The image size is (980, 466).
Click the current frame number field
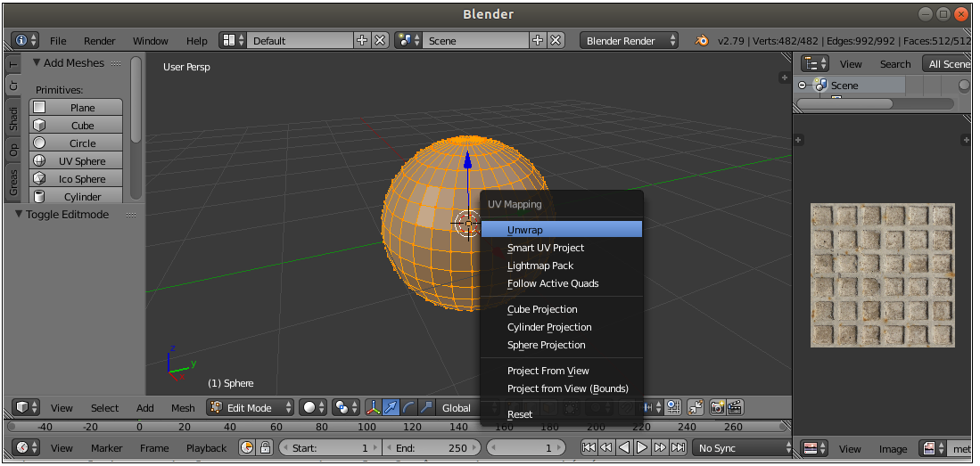coord(525,448)
